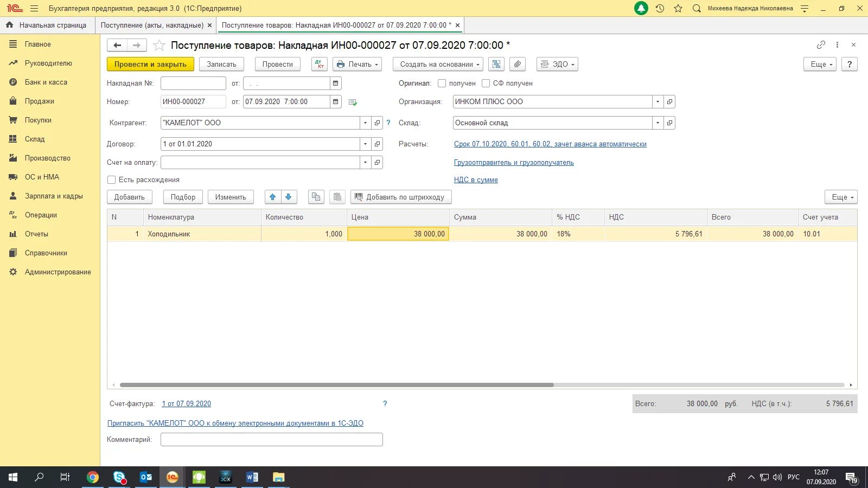Open КАМЕЛОТ counterparty card icon
The width and height of the screenshot is (868, 488).
click(x=378, y=123)
